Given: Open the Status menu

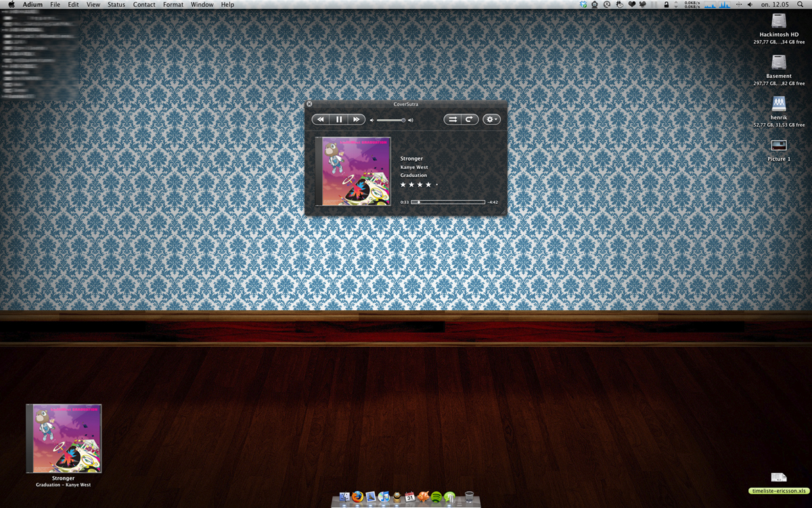Looking at the screenshot, I should pyautogui.click(x=116, y=5).
